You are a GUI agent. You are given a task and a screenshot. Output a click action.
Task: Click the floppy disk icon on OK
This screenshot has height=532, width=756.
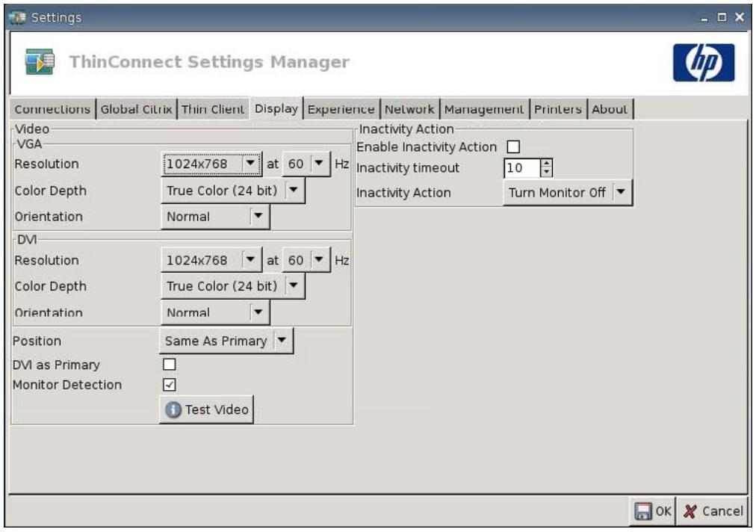click(642, 511)
